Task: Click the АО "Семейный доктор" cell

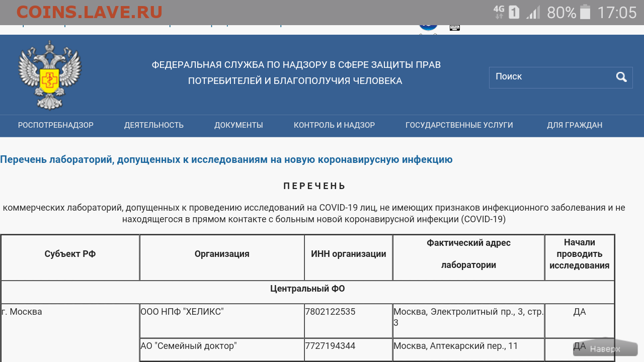Action: (222, 350)
